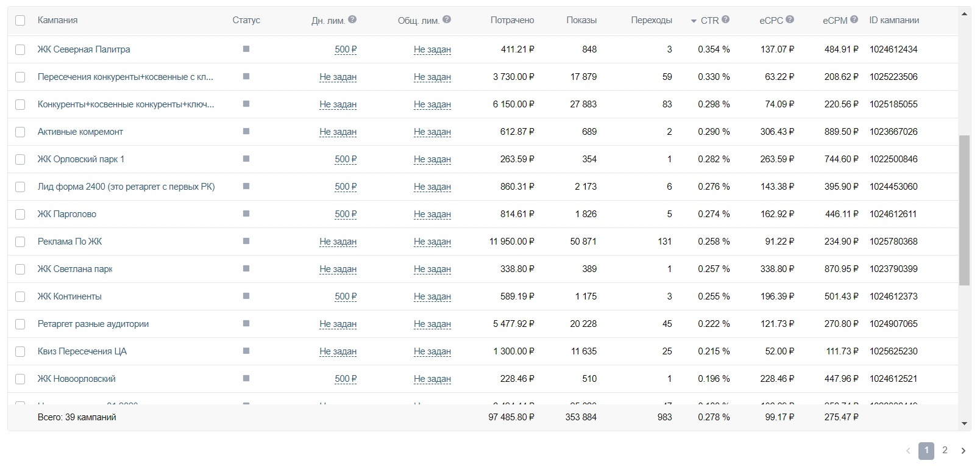Edit total limit Не задан for Реклама По ЖК
The image size is (980, 466).
(432, 242)
